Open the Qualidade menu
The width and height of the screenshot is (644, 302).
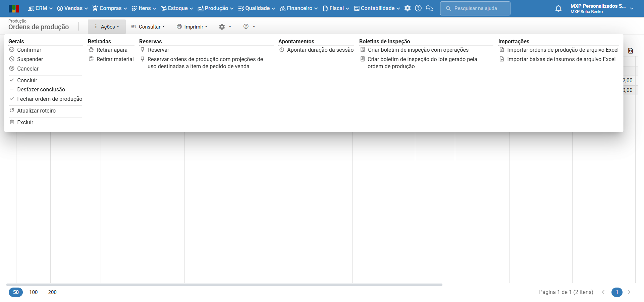coord(257,8)
